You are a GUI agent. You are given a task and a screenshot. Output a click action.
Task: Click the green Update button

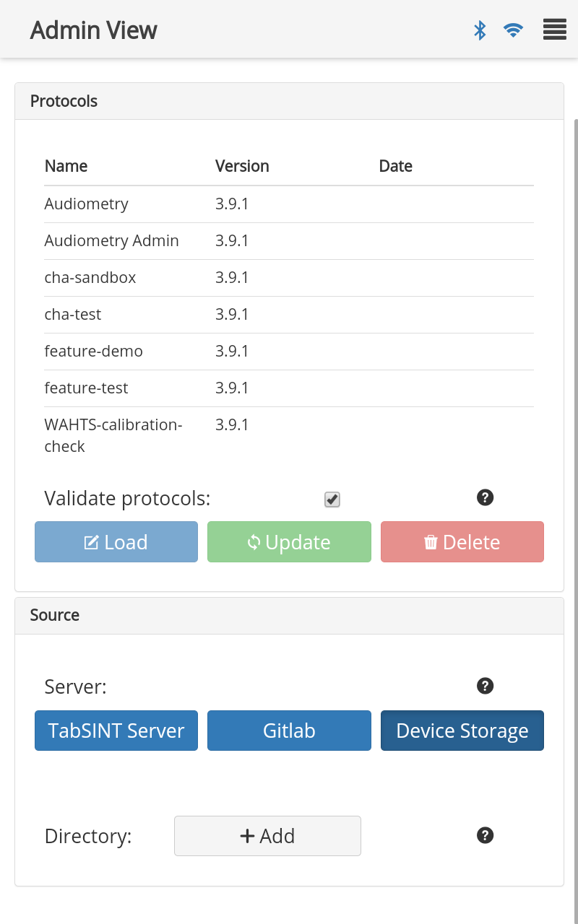click(x=289, y=542)
